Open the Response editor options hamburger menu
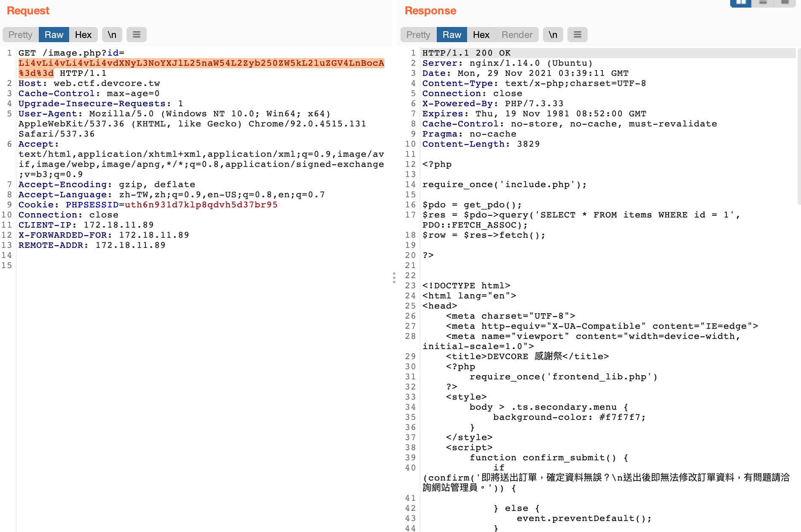 [x=577, y=35]
